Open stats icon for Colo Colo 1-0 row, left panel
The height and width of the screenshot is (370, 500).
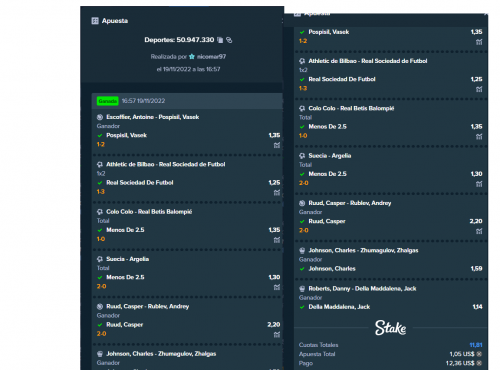[x=277, y=240]
